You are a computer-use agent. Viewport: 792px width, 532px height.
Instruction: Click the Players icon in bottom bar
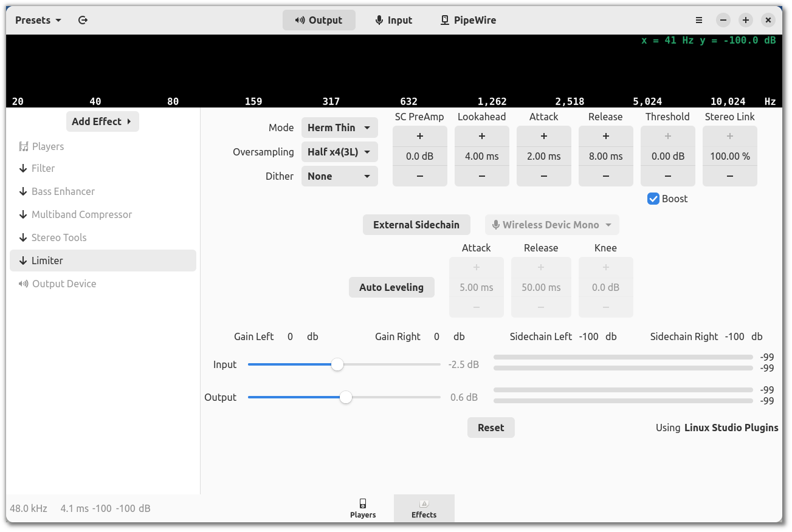click(x=363, y=508)
